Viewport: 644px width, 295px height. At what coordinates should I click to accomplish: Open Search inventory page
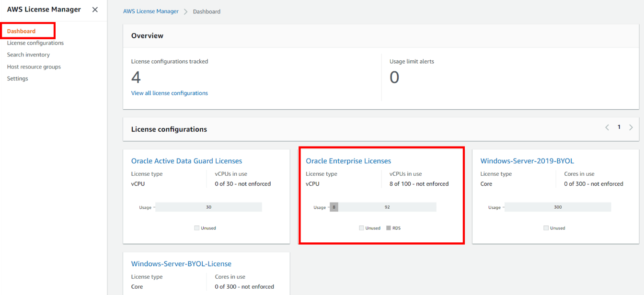pos(28,54)
